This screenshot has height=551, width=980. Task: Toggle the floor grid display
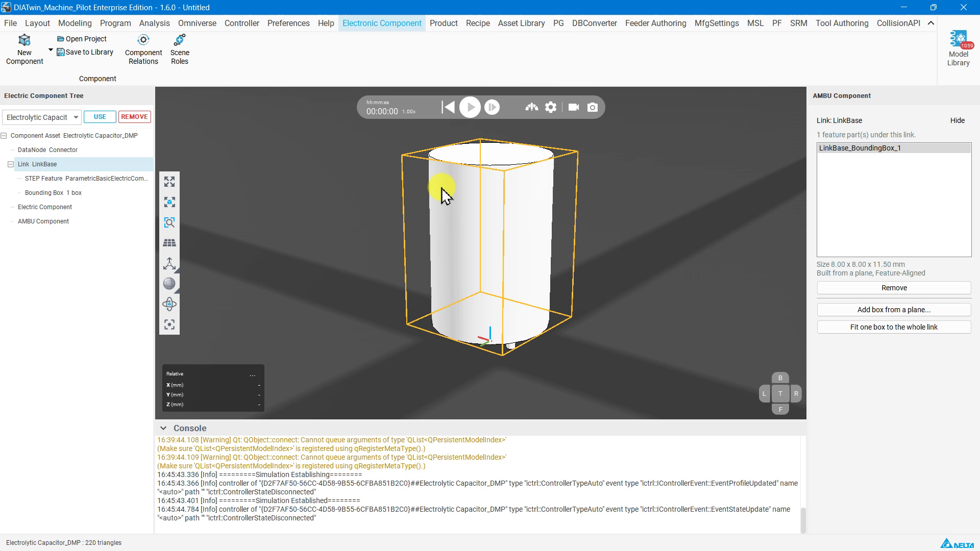[x=169, y=243]
